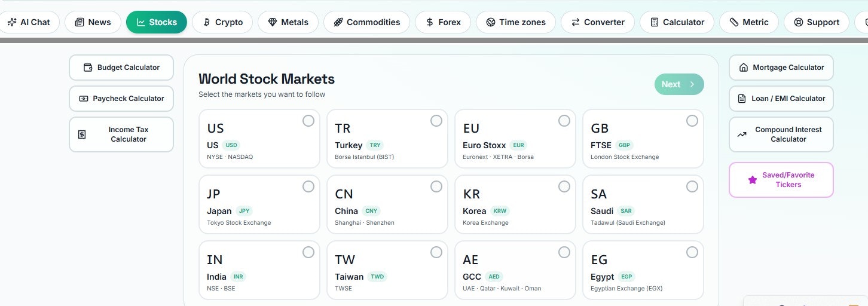
Task: Open the Loan / EMI Calculator
Action: pos(781,99)
